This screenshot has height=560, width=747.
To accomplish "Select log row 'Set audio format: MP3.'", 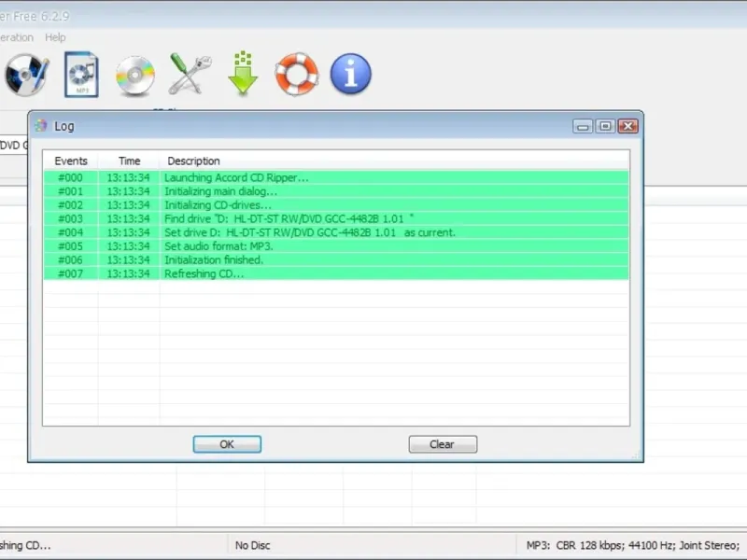I will 336,246.
